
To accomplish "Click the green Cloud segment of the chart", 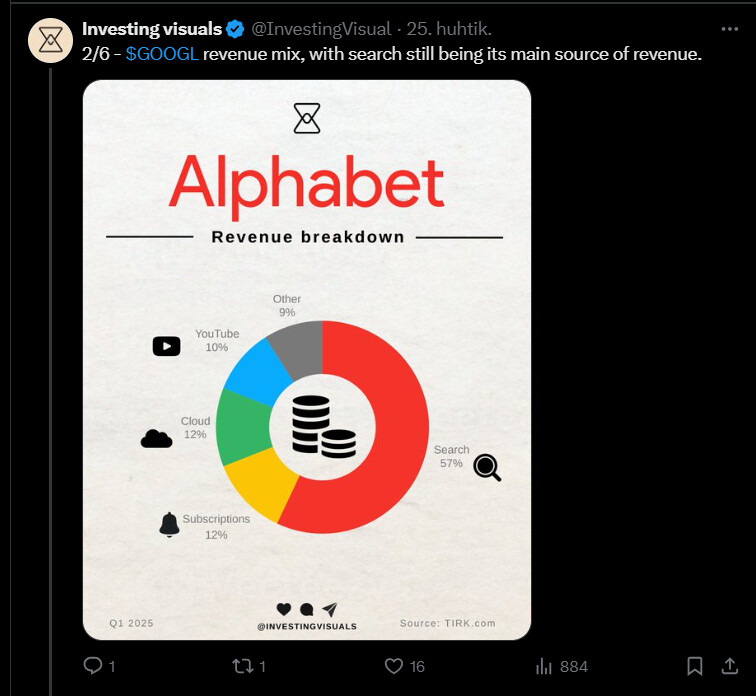I will pos(243,426).
